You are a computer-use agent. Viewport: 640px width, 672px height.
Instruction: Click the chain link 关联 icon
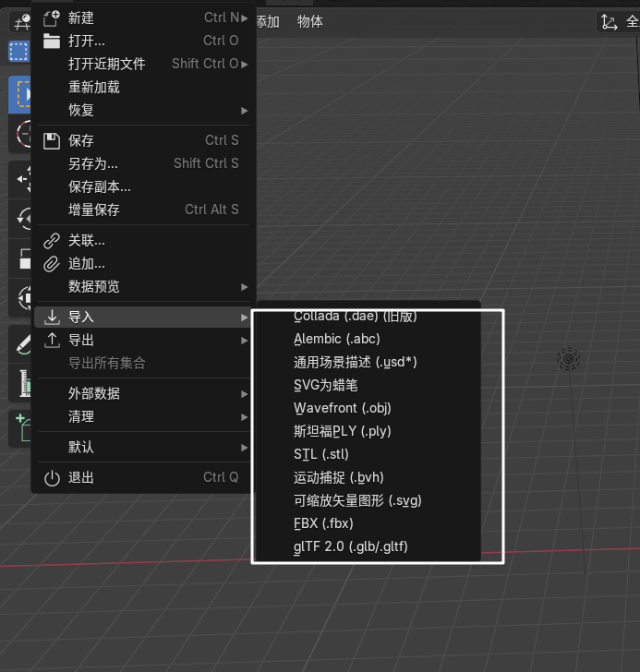coord(52,241)
